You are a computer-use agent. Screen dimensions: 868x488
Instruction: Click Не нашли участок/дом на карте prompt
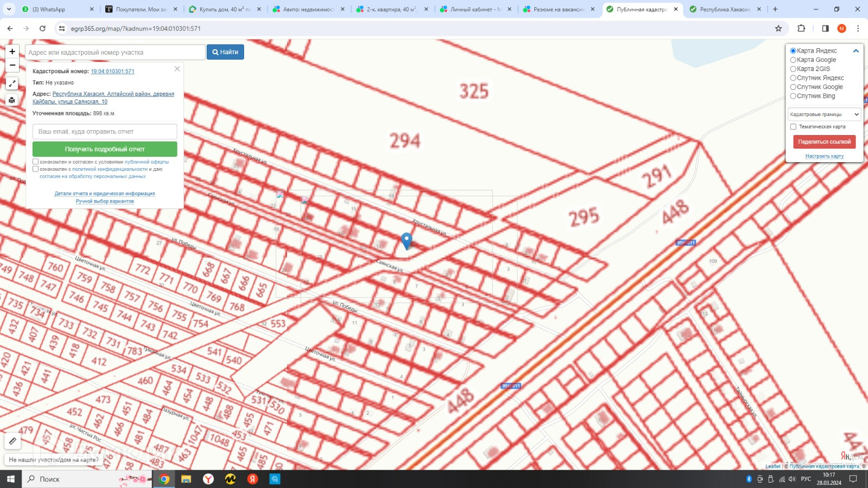click(x=54, y=460)
